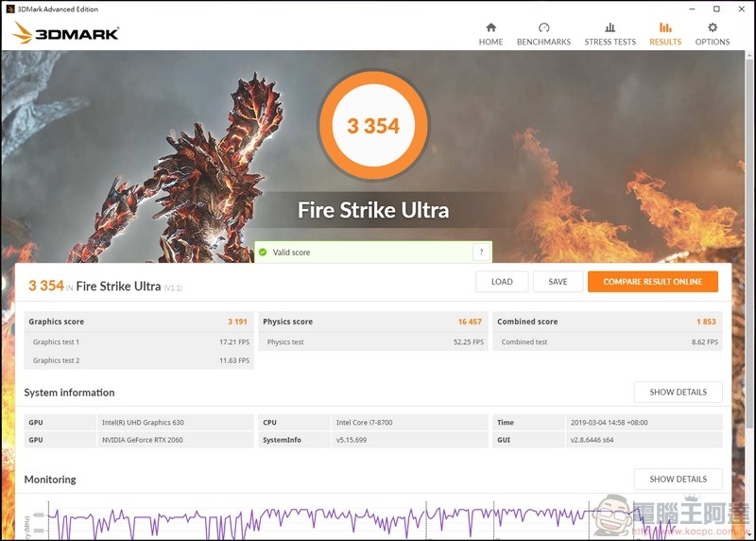Open the Home section icon
This screenshot has width=756, height=541.
tap(490, 27)
